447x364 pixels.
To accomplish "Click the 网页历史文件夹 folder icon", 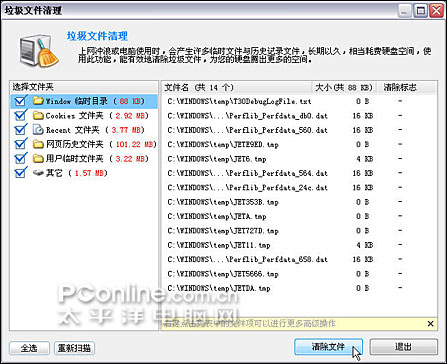I will (x=38, y=144).
